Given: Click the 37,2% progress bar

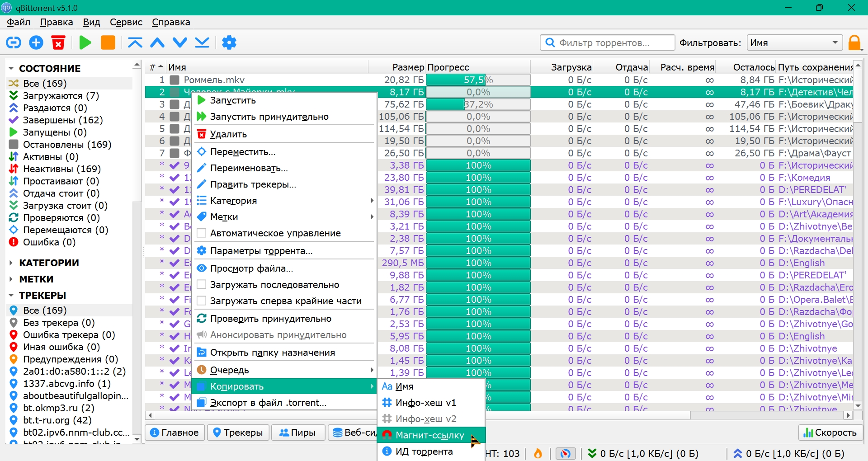Looking at the screenshot, I should tap(478, 104).
